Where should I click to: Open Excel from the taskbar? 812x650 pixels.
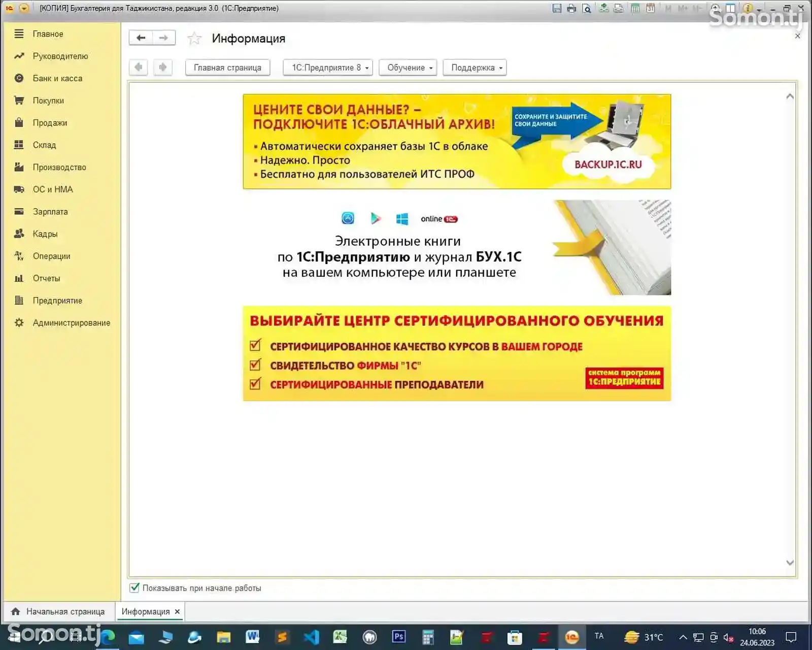pos(340,637)
